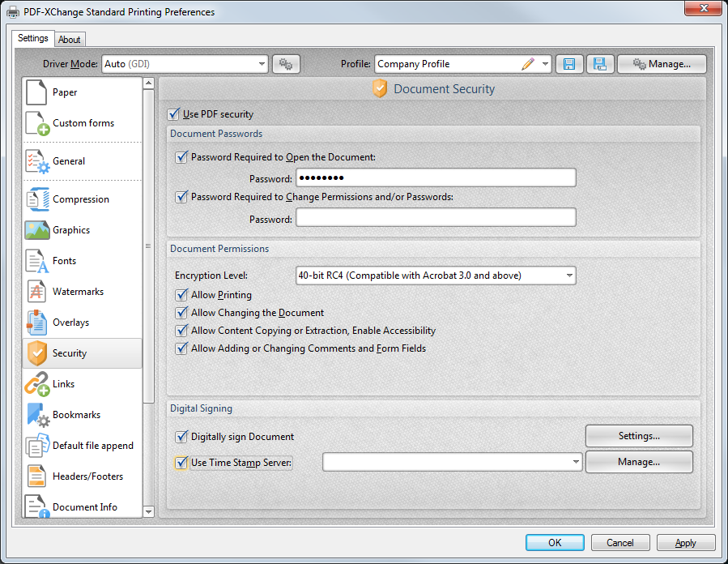
Task: Open the Graphics category icon
Action: [37, 230]
